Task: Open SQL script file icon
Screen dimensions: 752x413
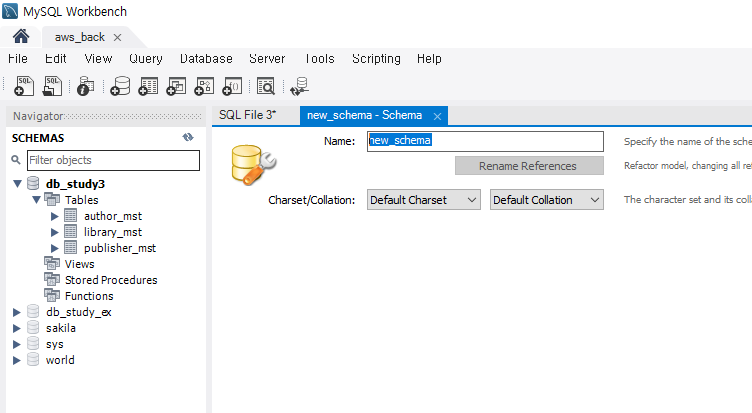Action: point(52,86)
